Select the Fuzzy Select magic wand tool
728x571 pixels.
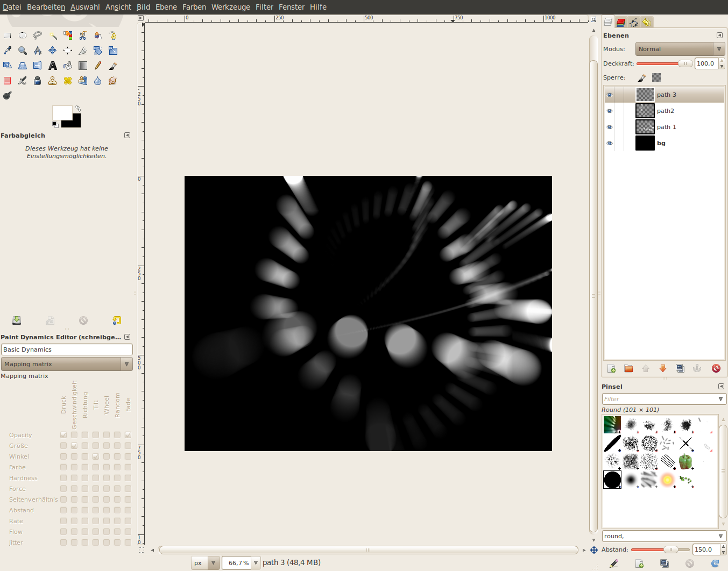53,35
